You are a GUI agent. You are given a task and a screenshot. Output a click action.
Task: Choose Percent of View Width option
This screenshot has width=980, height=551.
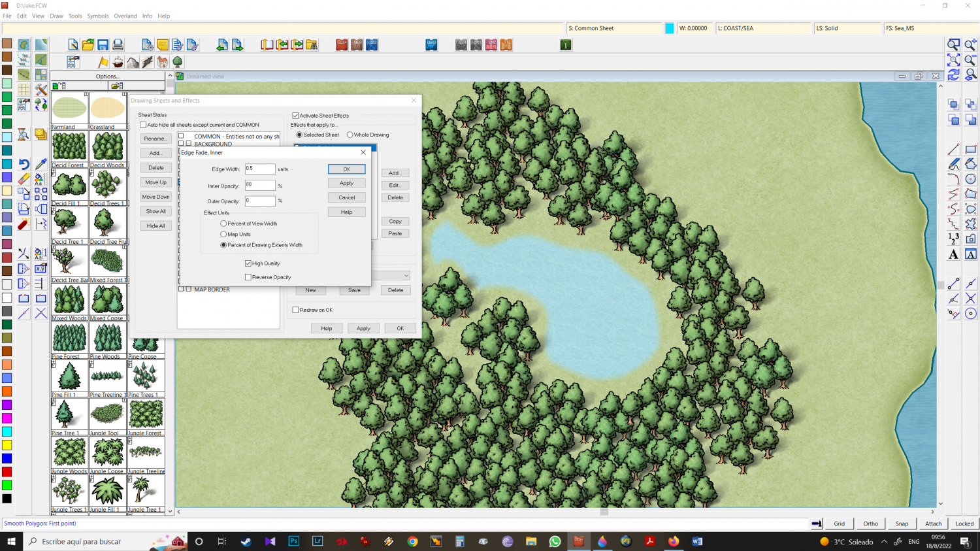click(223, 224)
